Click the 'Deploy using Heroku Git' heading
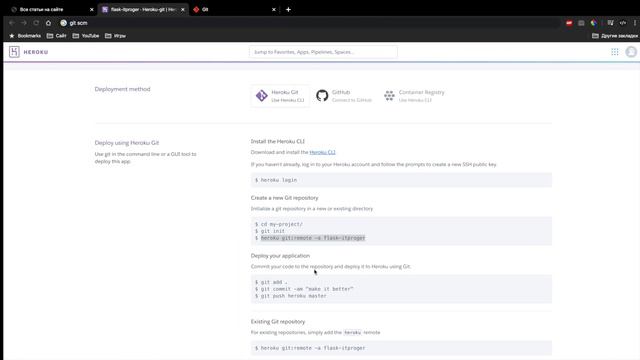The width and height of the screenshot is (640, 360). pos(127,143)
